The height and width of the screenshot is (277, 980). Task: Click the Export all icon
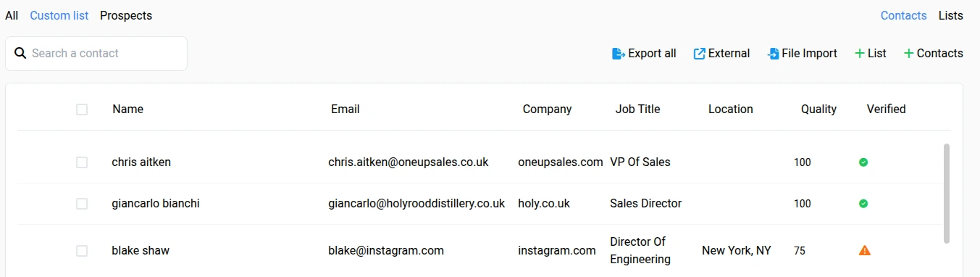point(619,54)
